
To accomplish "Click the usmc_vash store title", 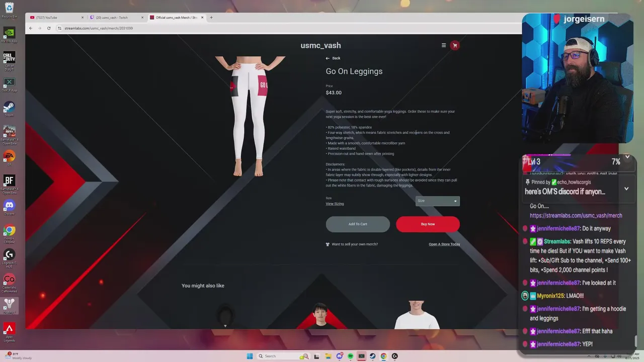I will [x=320, y=45].
